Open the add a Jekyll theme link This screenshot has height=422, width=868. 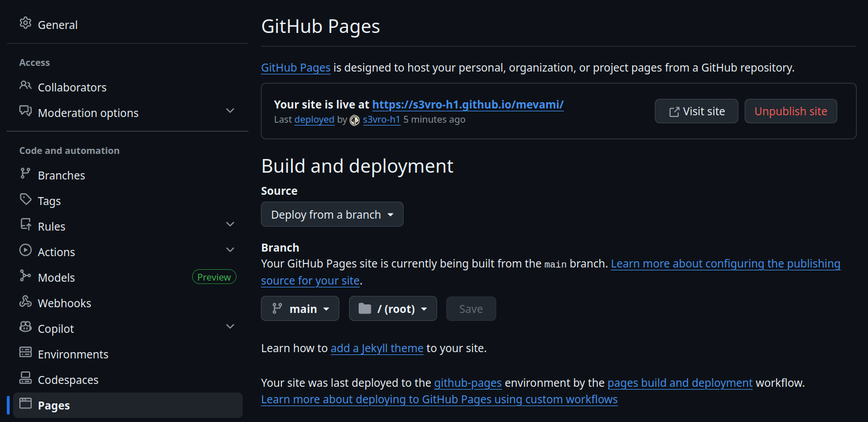pos(377,348)
